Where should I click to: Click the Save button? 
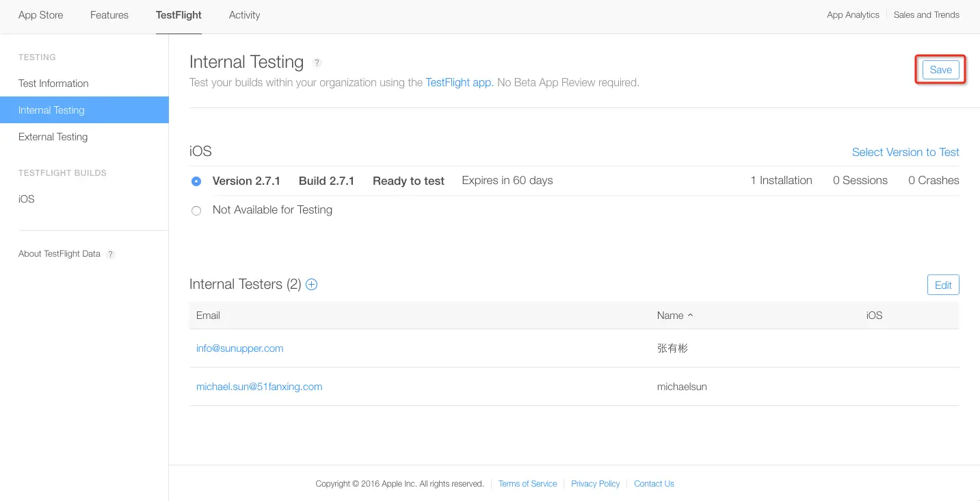(x=940, y=70)
